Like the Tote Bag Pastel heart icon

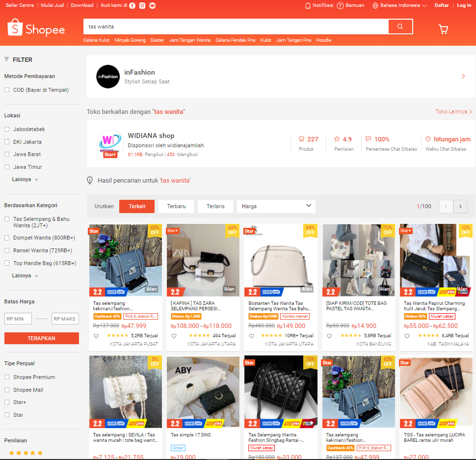pyautogui.click(x=329, y=336)
